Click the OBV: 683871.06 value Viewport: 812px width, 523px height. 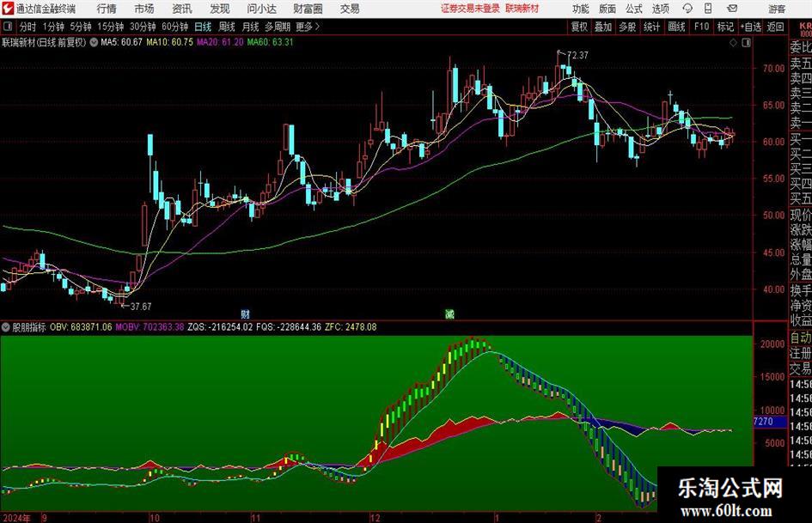[x=81, y=327]
